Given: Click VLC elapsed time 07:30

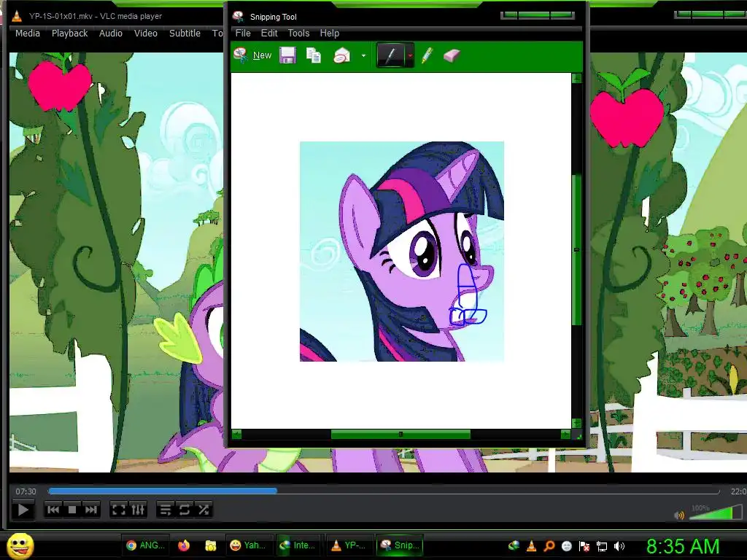Looking at the screenshot, I should coord(26,491).
